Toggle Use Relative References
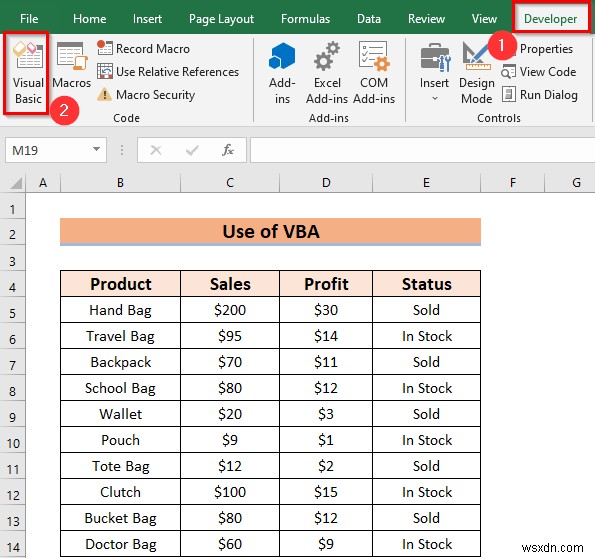The width and height of the screenshot is (595, 558). pos(168,71)
